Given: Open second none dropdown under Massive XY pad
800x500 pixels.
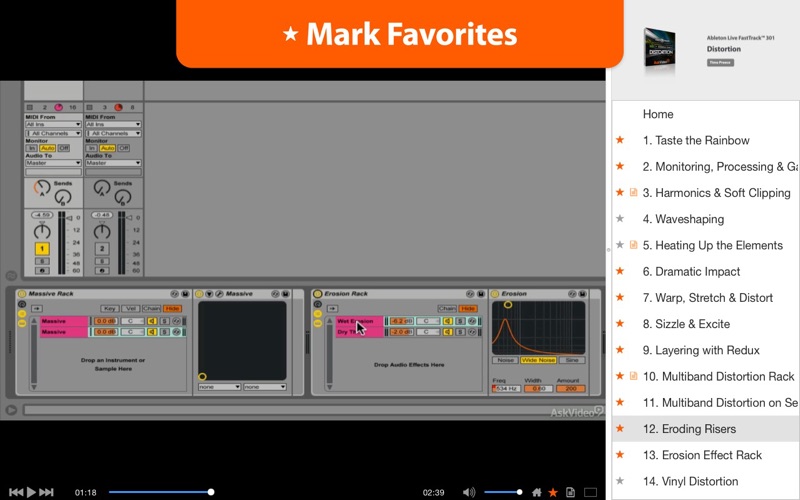Looking at the screenshot, I should [264, 387].
